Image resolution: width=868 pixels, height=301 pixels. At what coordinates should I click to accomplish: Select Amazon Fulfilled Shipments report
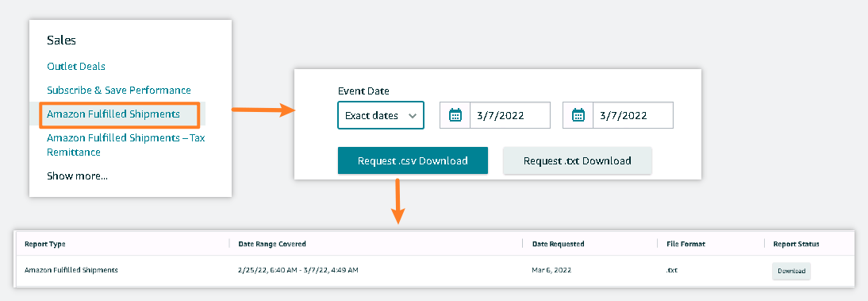pos(113,114)
